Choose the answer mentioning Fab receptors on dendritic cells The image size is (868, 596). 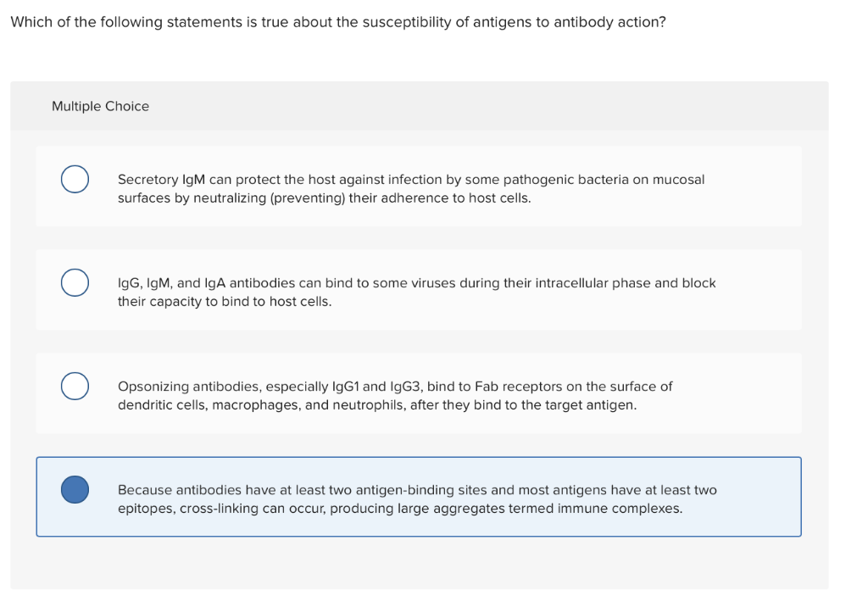pos(394,395)
